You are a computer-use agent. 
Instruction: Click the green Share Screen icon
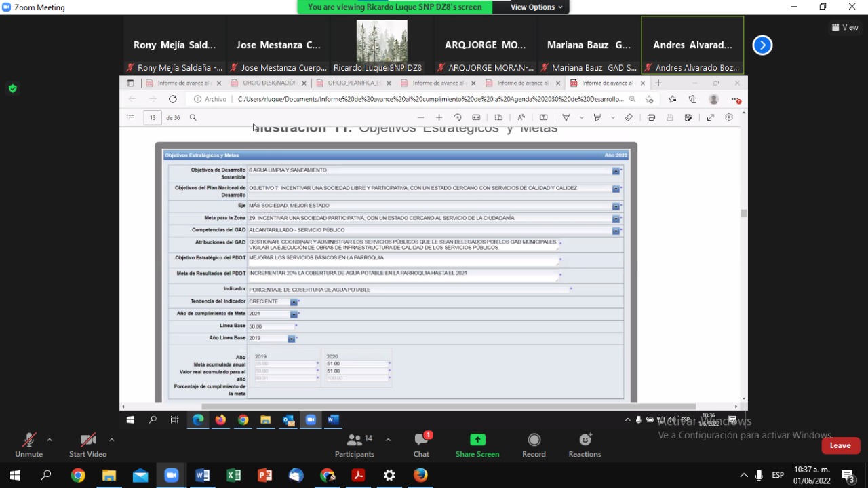(x=477, y=440)
